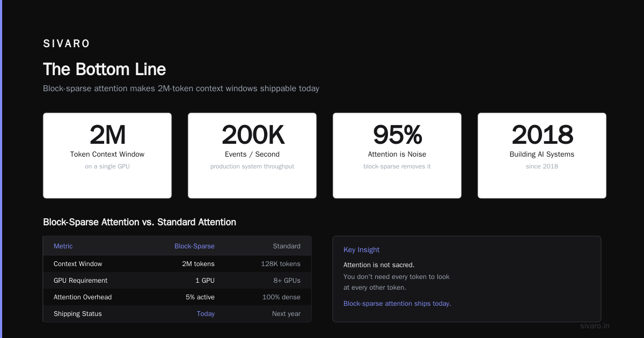Viewport: 644px width, 338px height.
Task: Click the 'Next year' shipping status value
Action: coord(286,314)
